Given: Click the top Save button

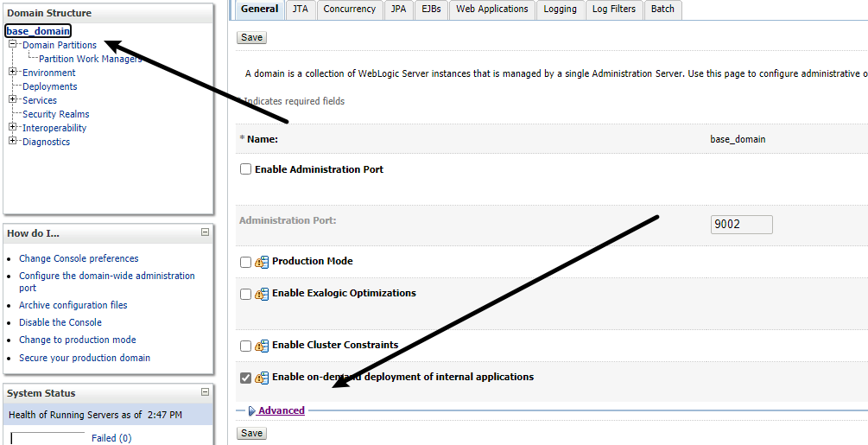Looking at the screenshot, I should pyautogui.click(x=252, y=37).
